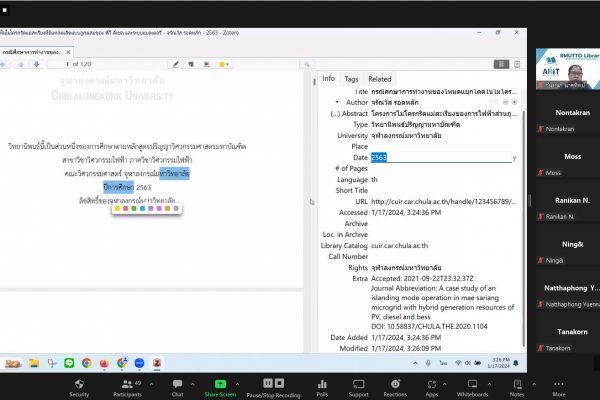
Task: Open Zoom Notes
Action: (517, 388)
